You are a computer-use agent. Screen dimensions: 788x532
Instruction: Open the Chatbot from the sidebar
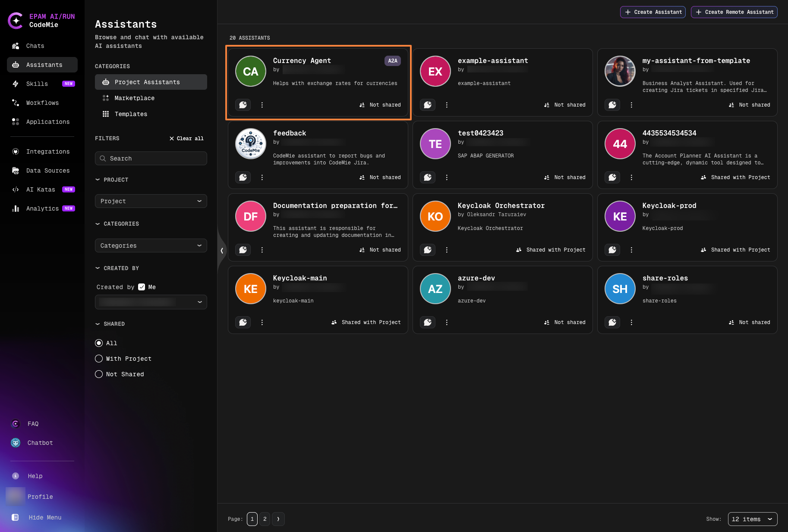tap(40, 442)
